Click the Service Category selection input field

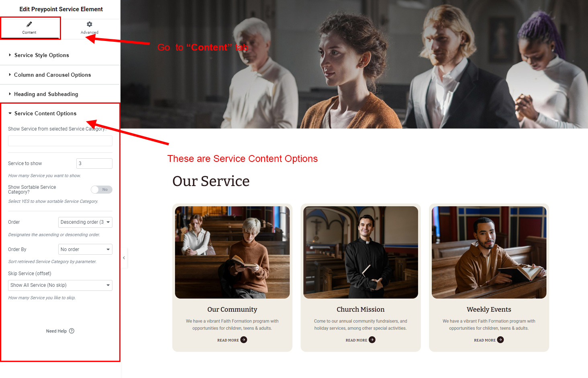[x=60, y=141]
